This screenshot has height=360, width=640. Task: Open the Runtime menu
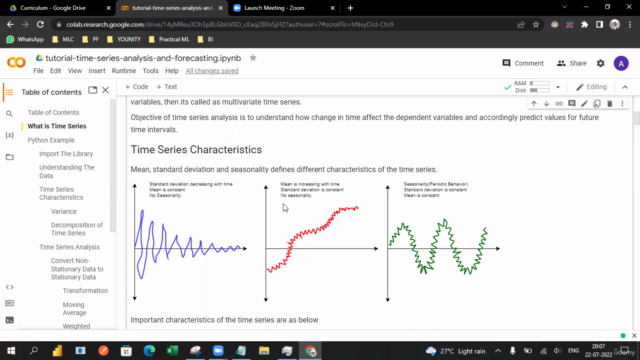(x=124, y=71)
